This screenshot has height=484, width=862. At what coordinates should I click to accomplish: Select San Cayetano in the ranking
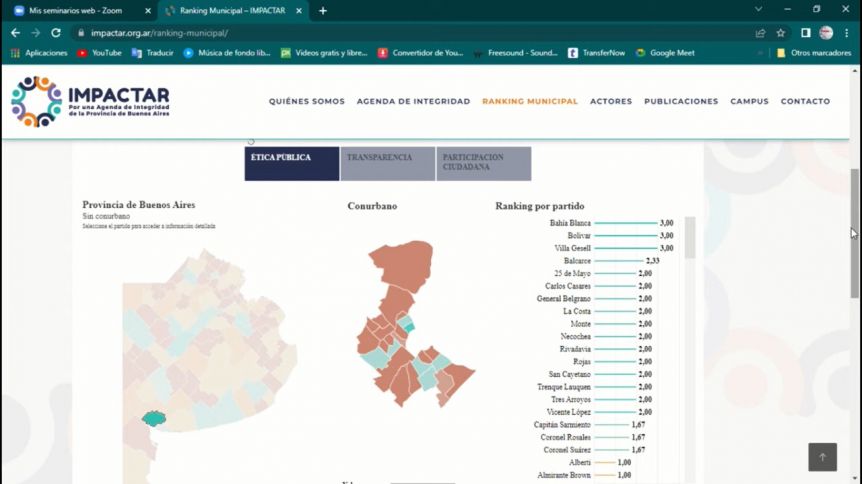[x=570, y=374]
